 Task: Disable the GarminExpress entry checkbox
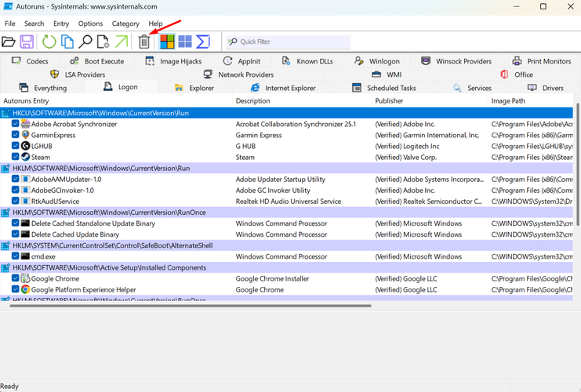pyautogui.click(x=16, y=135)
